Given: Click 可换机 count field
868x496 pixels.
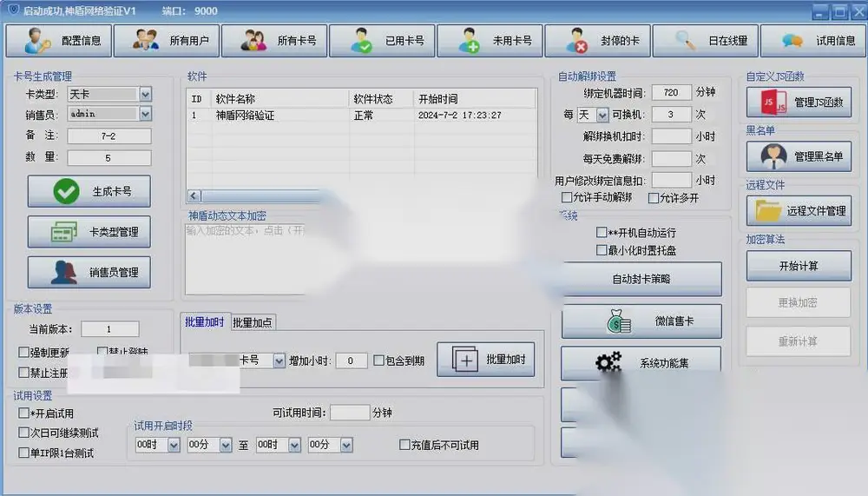Looking at the screenshot, I should 672,114.
